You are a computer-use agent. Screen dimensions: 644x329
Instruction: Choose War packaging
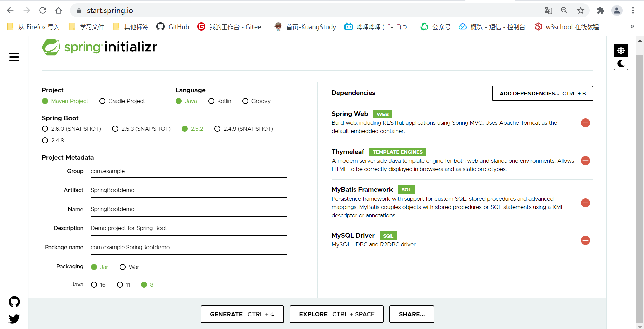pos(129,267)
